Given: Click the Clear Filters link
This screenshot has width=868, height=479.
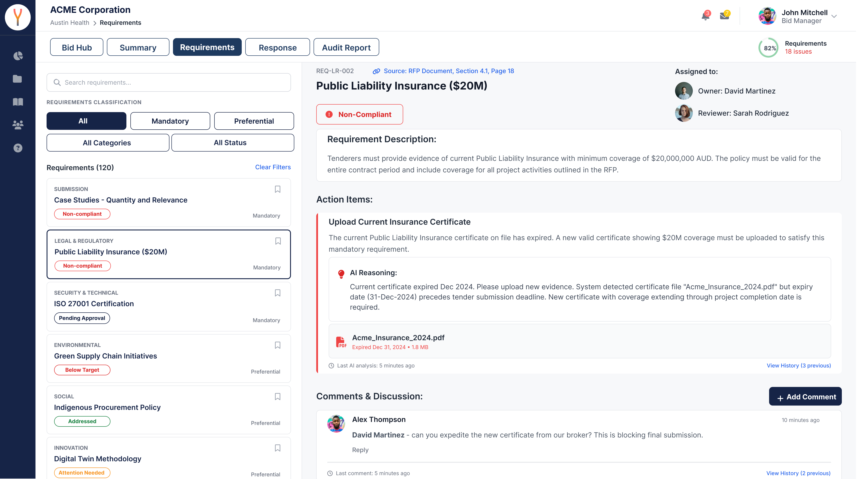Looking at the screenshot, I should pyautogui.click(x=273, y=167).
